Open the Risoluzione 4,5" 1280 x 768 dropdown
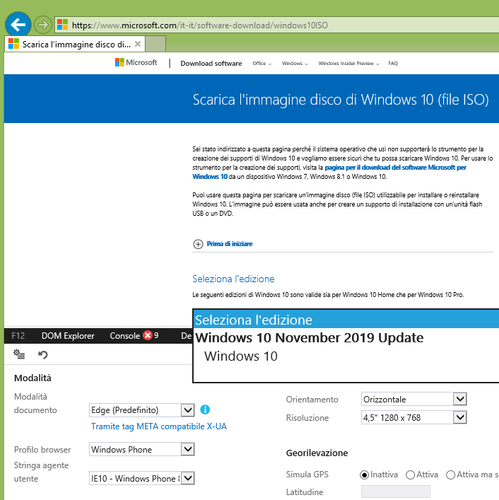499x500 pixels. (x=414, y=417)
